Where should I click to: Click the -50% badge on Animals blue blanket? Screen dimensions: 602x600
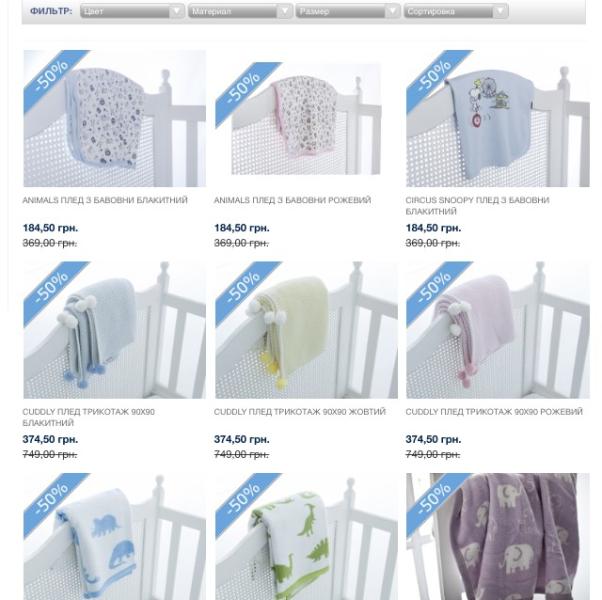[x=51, y=77]
